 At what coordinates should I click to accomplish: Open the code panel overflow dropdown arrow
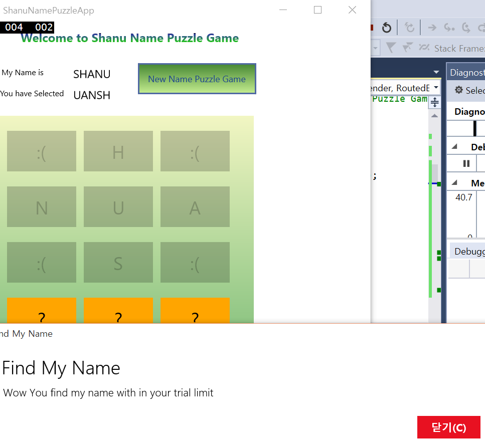[436, 72]
